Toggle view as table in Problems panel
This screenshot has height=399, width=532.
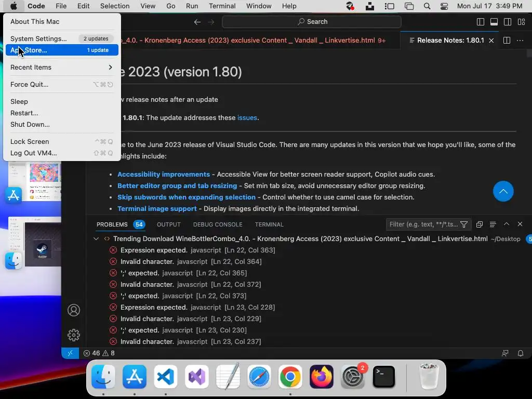tap(493, 224)
